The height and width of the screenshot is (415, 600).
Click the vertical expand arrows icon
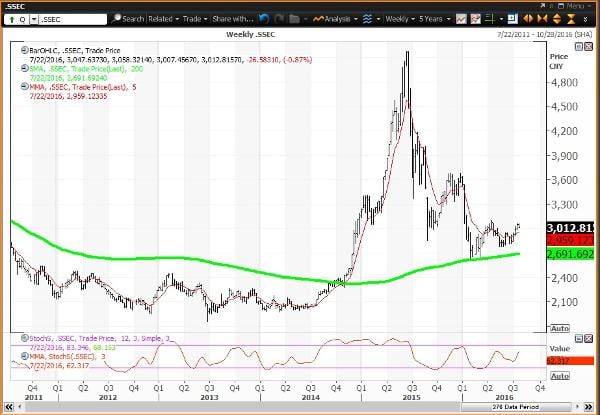coord(557,18)
